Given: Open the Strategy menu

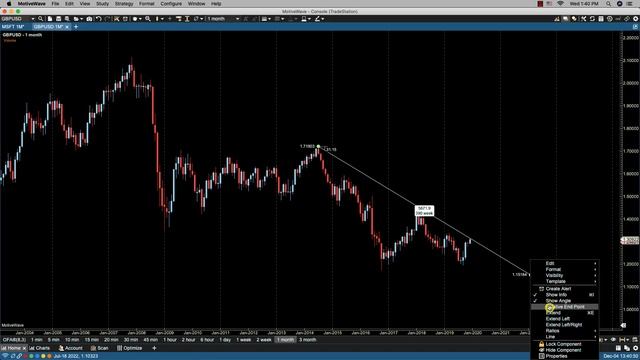Looking at the screenshot, I should pyautogui.click(x=124, y=4).
